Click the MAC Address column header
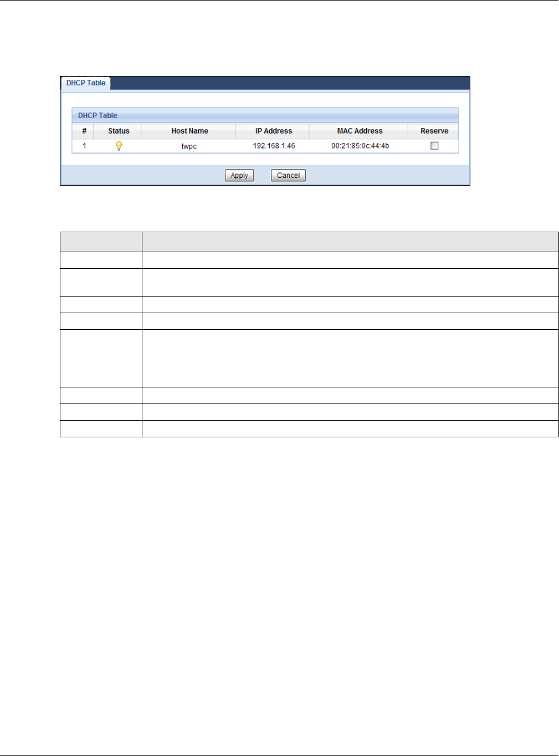Screen dimensions: 559x756 (360, 131)
